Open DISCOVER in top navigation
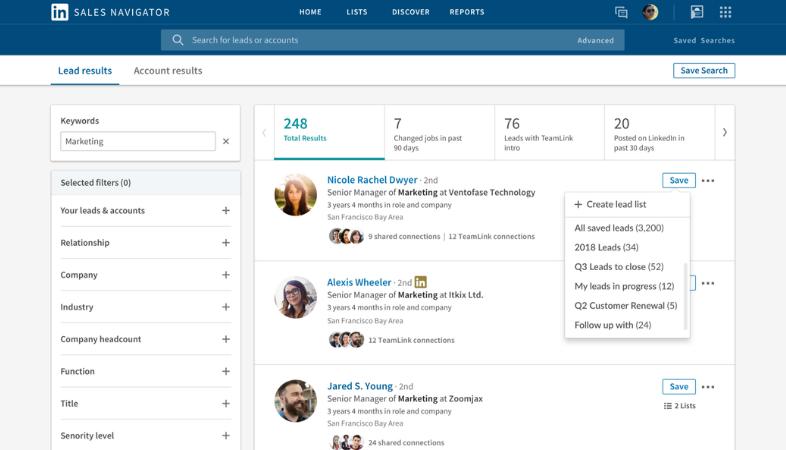 [x=411, y=12]
